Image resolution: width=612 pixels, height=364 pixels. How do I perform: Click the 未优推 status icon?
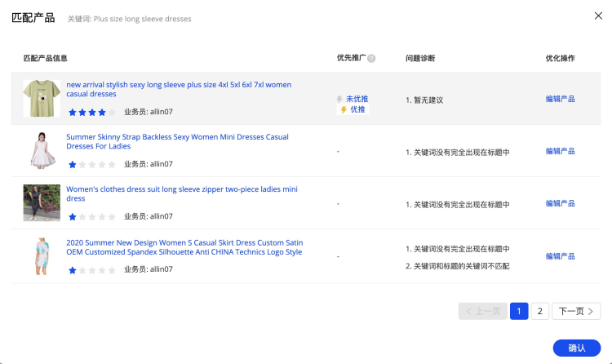point(341,99)
